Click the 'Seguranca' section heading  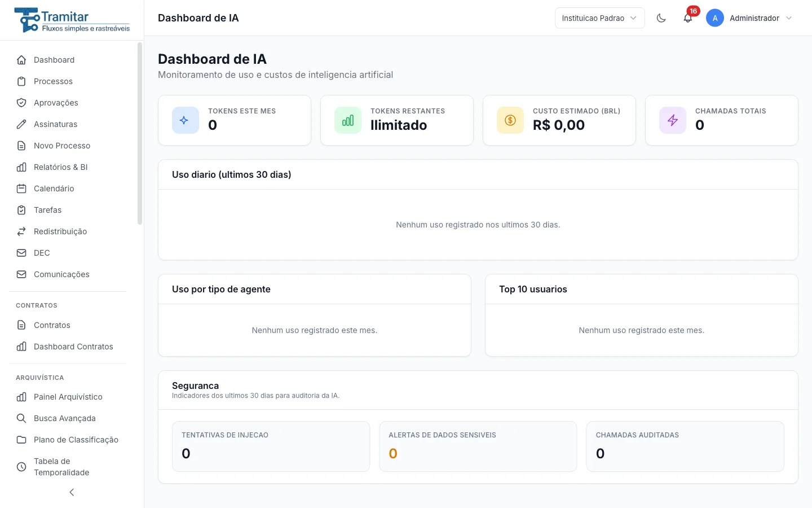[x=195, y=386]
